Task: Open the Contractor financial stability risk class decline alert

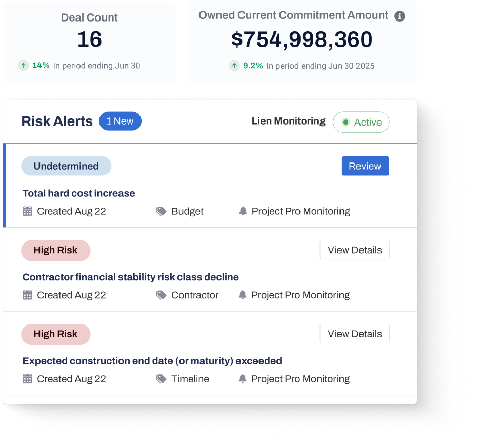Action: [131, 277]
